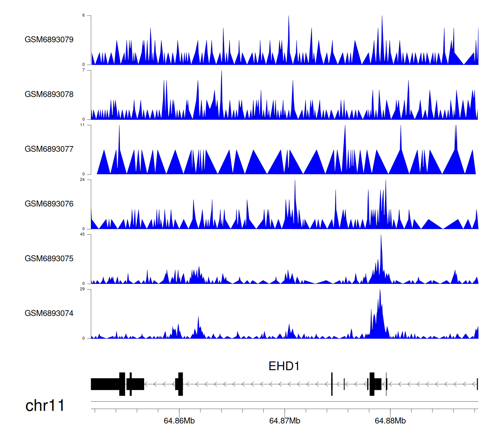Click the GSM6893079 track label
This screenshot has width=504, height=444.
pos(49,40)
